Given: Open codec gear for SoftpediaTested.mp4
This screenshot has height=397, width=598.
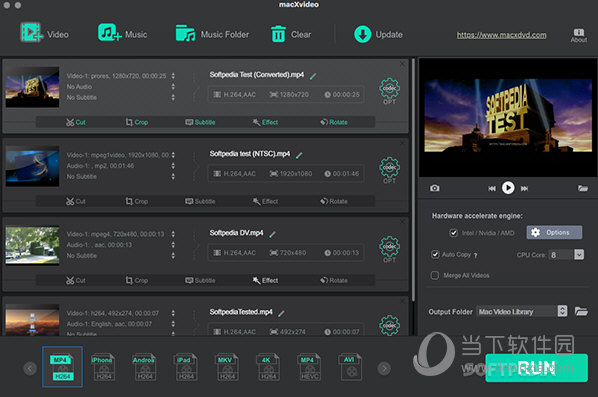Looking at the screenshot, I should coord(389,325).
